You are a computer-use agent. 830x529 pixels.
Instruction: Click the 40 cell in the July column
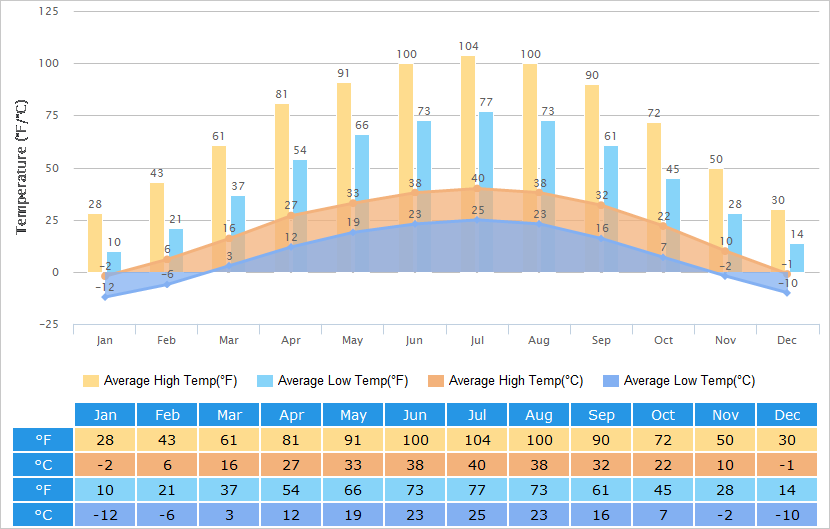click(x=477, y=464)
